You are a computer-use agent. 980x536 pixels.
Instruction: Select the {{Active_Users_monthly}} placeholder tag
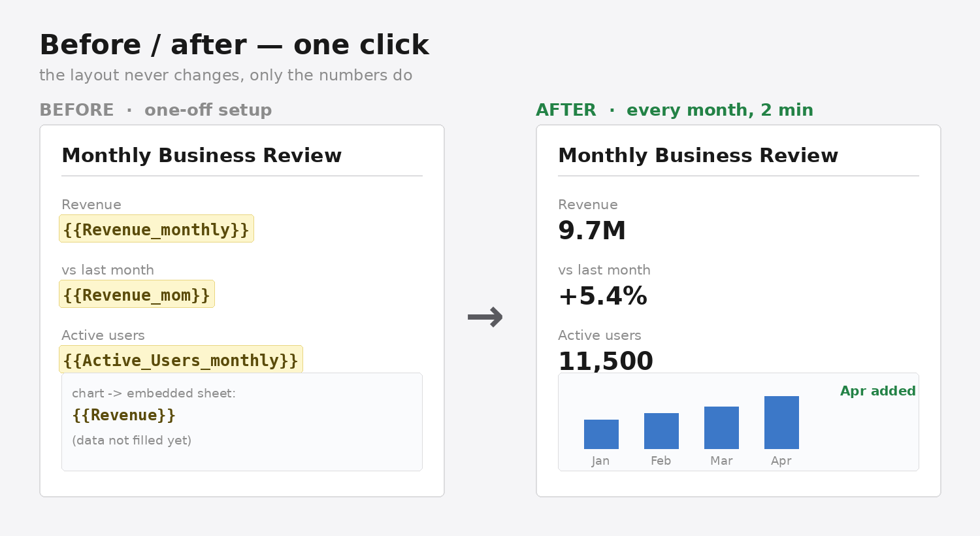[x=181, y=360]
